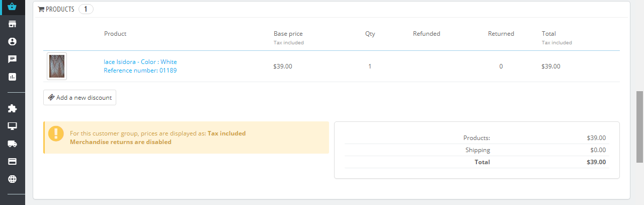Viewport: 644px width, 205px height.
Task: Open Shipping via the truck icon
Action: pos(13,144)
